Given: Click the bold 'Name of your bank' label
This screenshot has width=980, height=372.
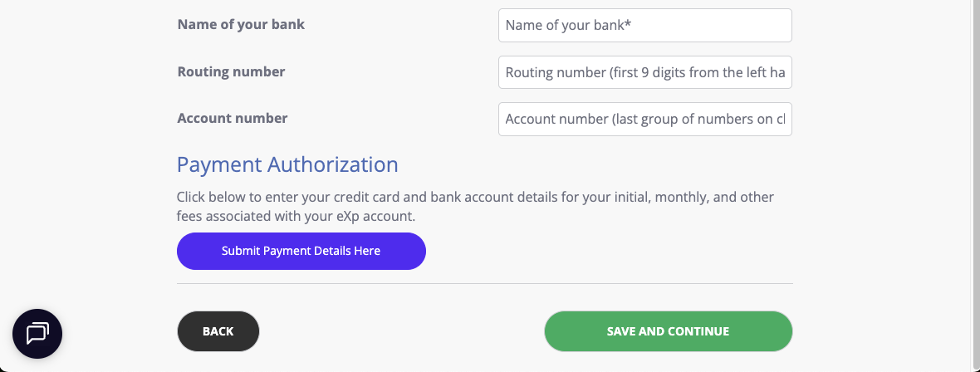Looking at the screenshot, I should (x=241, y=24).
